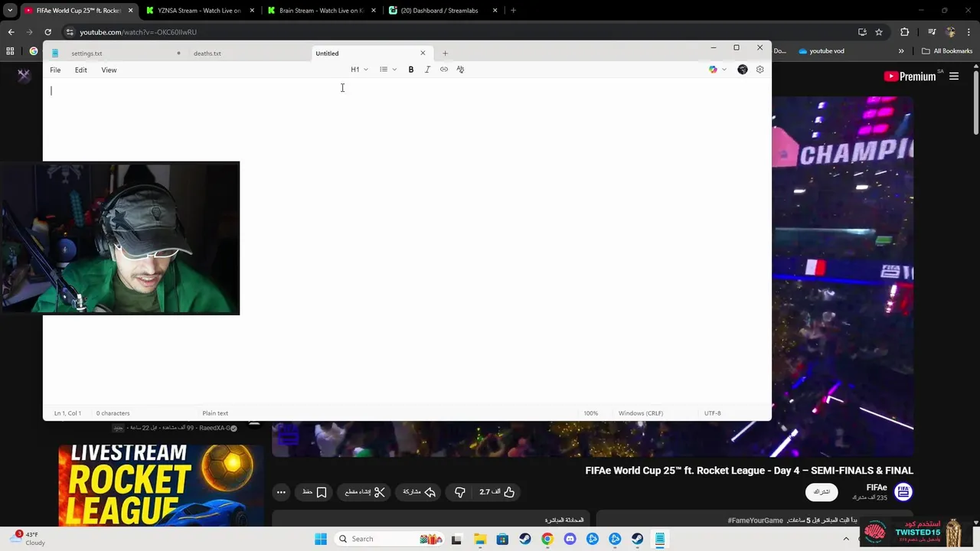Open YouTube Premium home logo

point(910,77)
